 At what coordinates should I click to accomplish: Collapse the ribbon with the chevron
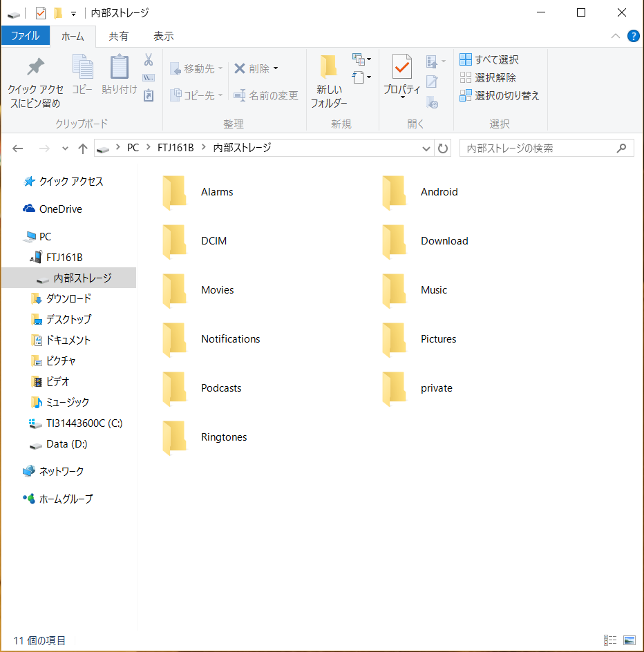[x=616, y=36]
